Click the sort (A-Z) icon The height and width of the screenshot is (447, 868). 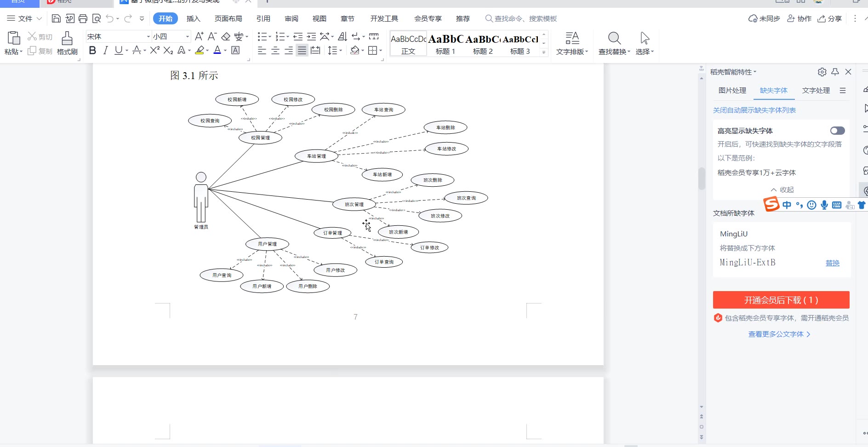click(x=343, y=36)
